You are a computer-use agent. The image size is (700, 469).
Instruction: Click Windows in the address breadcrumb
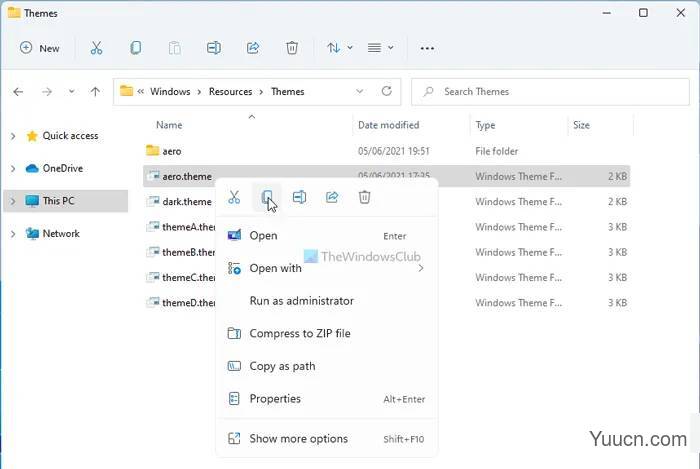(x=170, y=91)
